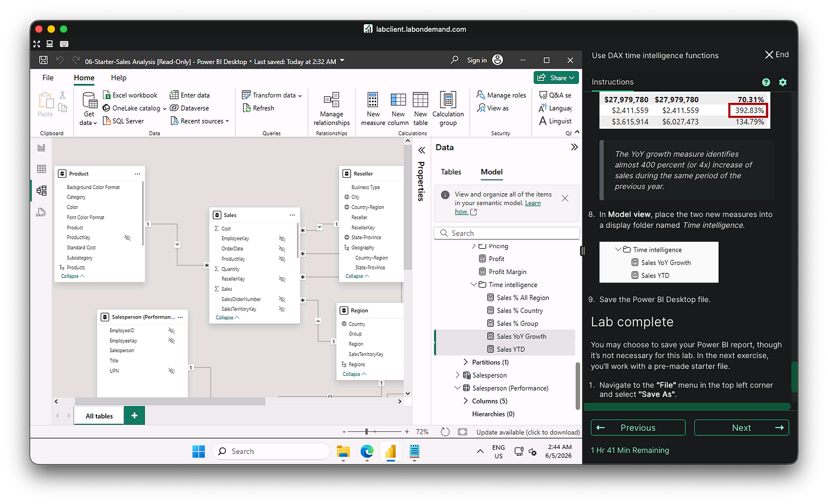Image resolution: width=828 pixels, height=504 pixels.
Task: Unhide the SalesOrderNumber column
Action: click(282, 300)
